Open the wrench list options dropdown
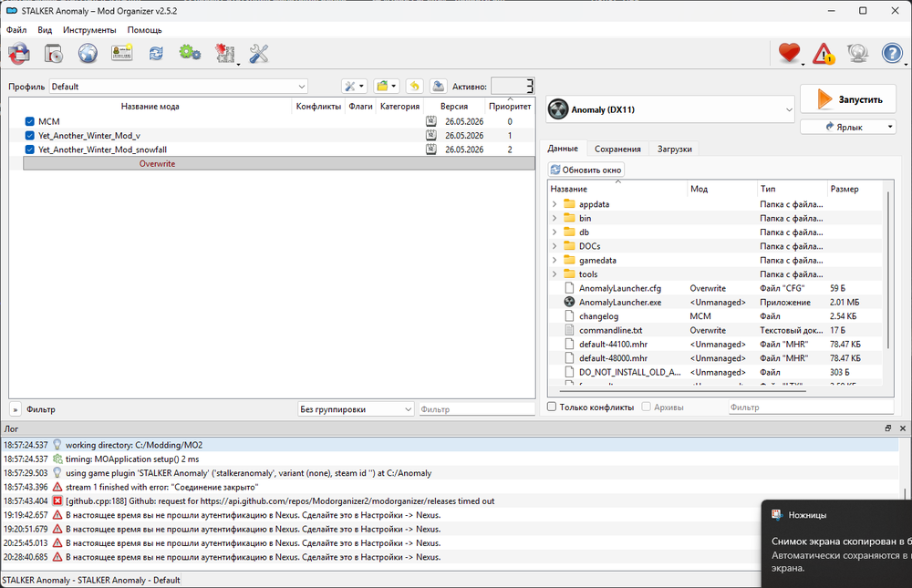Viewport: 912px width, 588px height. pos(354,86)
